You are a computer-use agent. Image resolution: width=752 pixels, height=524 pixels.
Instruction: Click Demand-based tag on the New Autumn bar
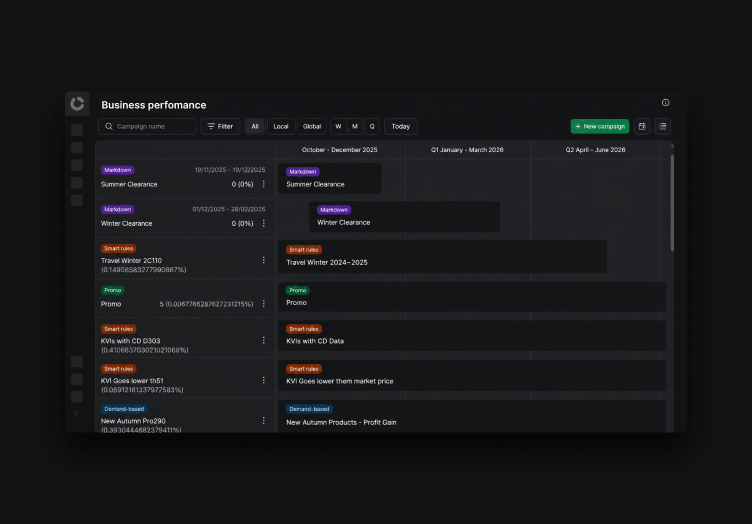[x=309, y=409]
